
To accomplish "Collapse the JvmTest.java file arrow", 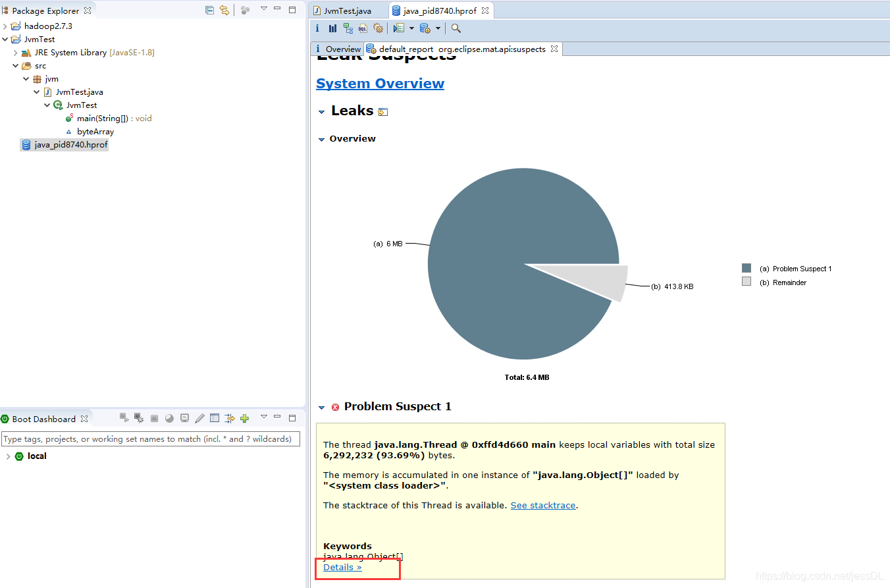I will pos(37,92).
